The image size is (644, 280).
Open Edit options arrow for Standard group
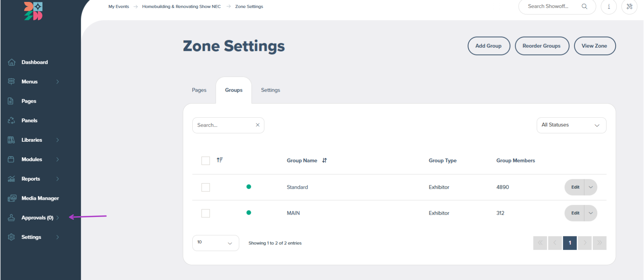(x=591, y=187)
